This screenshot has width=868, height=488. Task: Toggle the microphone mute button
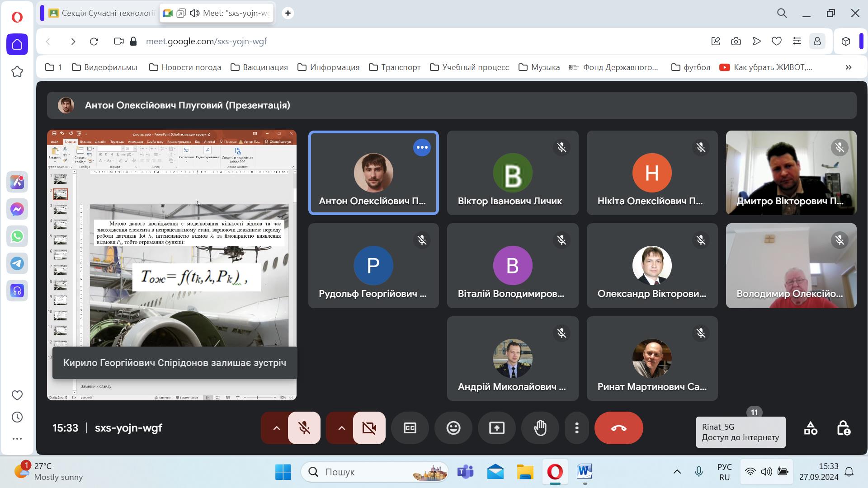point(304,428)
